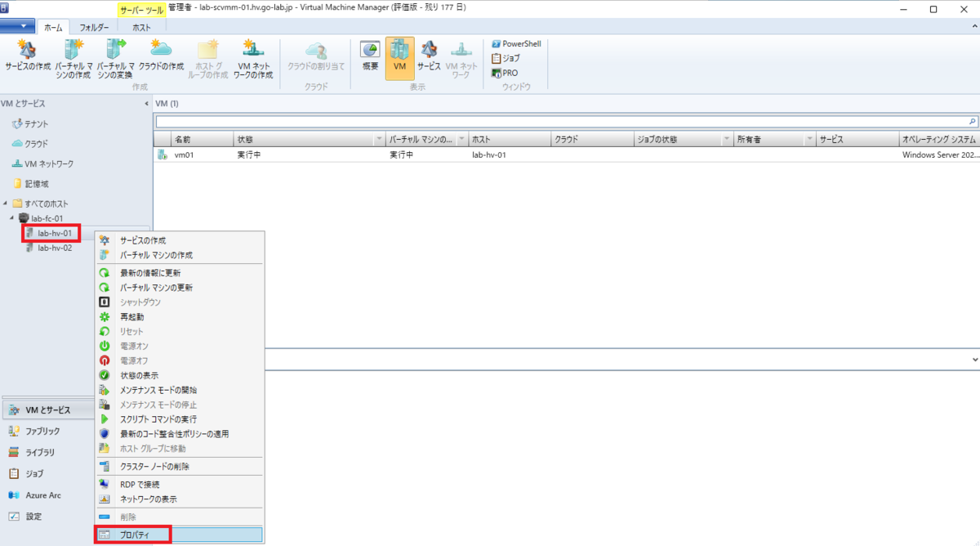The height and width of the screenshot is (546, 980).
Task: Sort by Service (サービス) column header
Action: tap(857, 140)
